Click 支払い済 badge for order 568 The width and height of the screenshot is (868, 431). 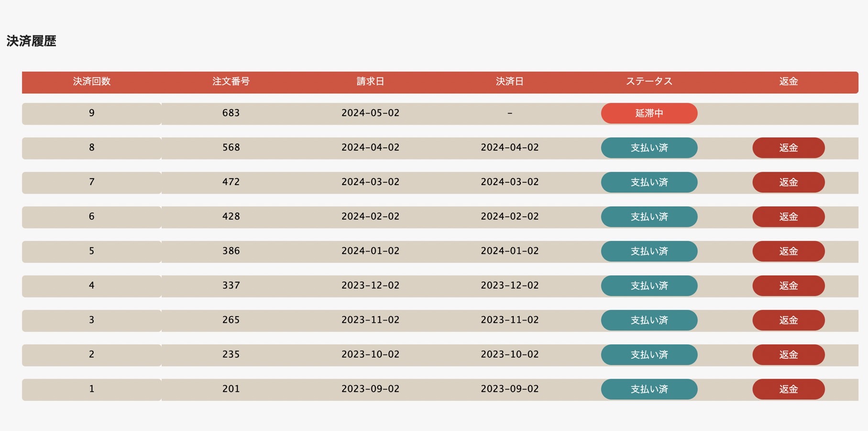click(x=649, y=148)
